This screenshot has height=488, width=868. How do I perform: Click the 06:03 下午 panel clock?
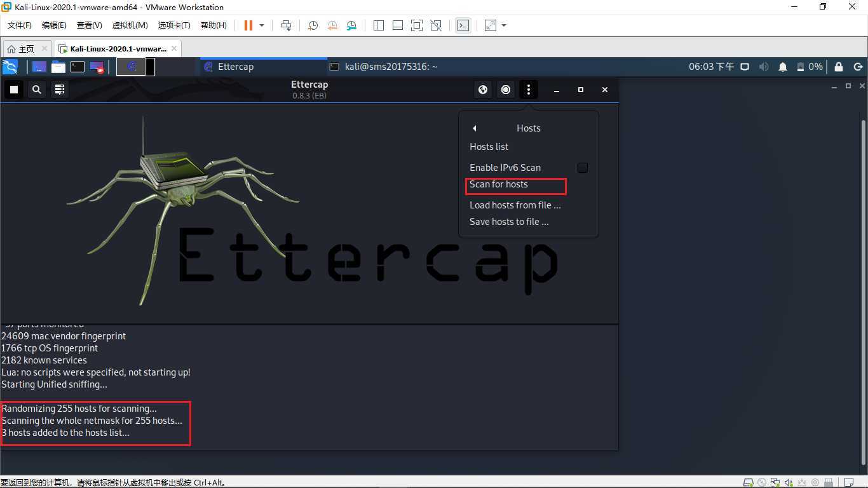712,66
